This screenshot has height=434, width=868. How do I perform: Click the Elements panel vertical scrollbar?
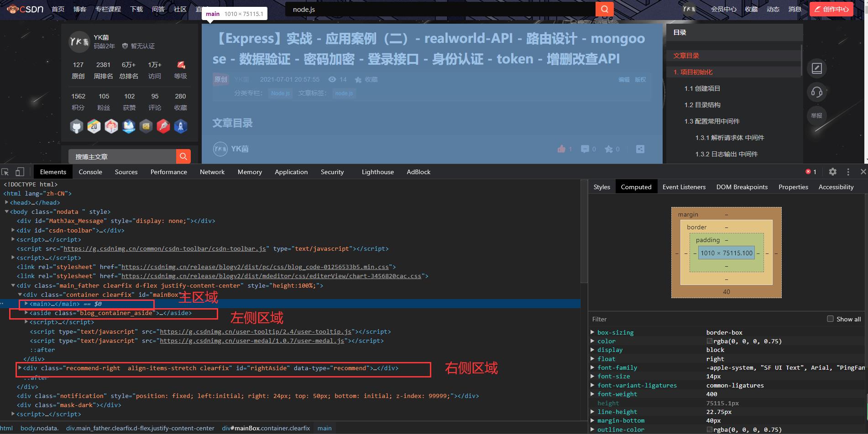[584, 232]
